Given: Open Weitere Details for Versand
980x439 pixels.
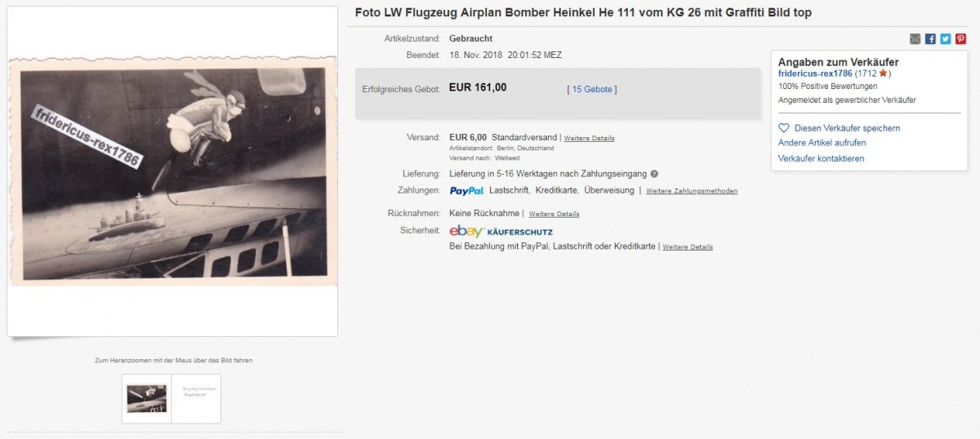Looking at the screenshot, I should click(589, 138).
